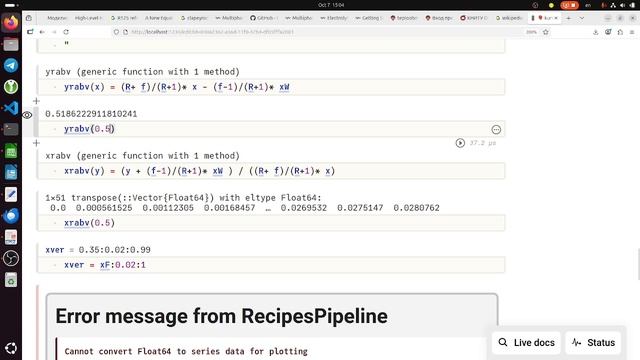The image size is (640, 360).
Task: Click the screen recording indicator in top bar
Action: click(569, 5)
